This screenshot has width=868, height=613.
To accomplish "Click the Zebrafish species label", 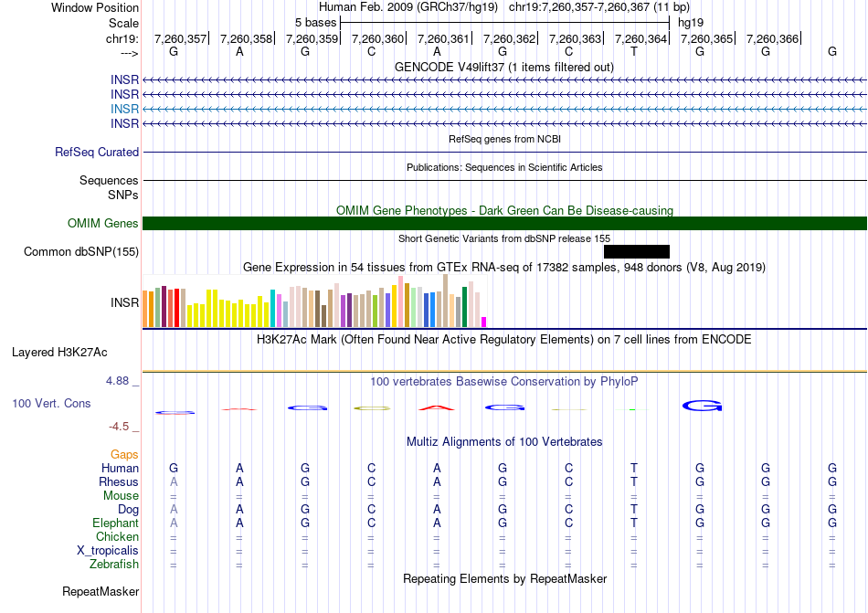I will [x=114, y=565].
